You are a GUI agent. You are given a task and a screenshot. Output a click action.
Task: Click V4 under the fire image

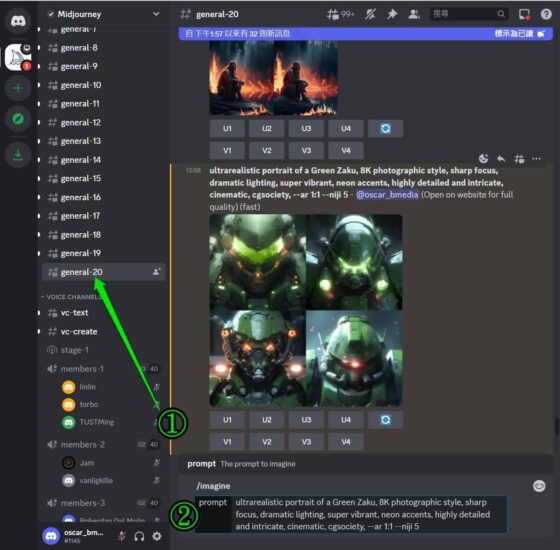[346, 151]
